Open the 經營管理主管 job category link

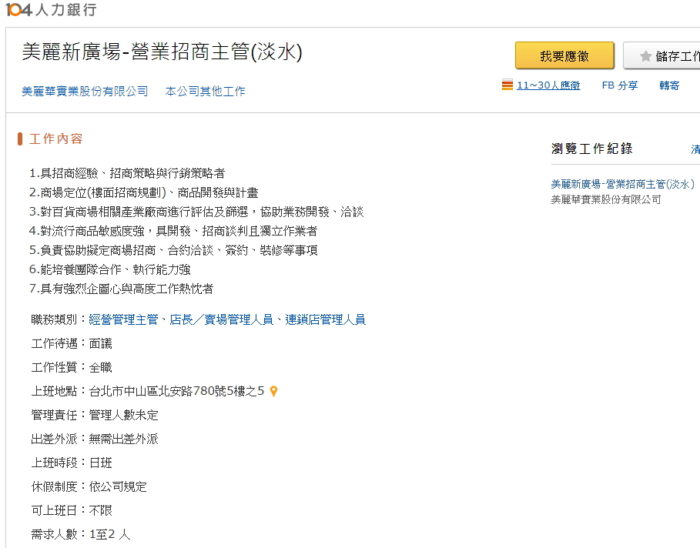pos(123,320)
